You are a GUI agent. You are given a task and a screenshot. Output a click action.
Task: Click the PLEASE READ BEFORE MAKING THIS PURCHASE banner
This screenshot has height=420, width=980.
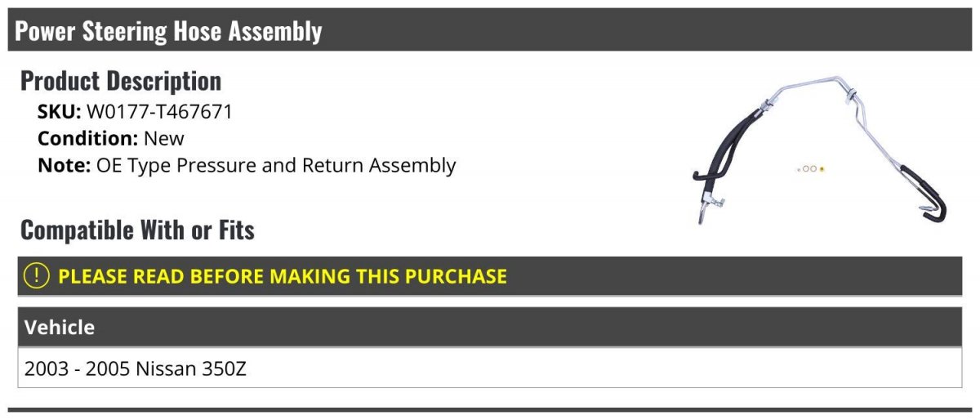click(x=489, y=275)
